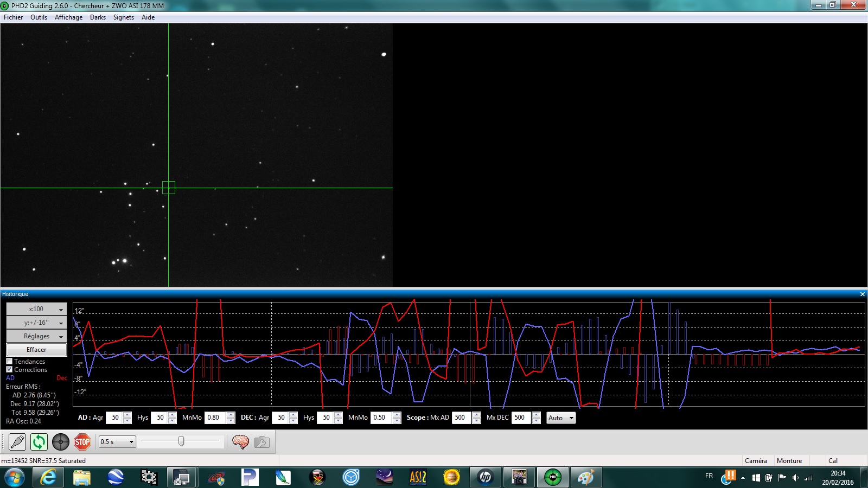The image size is (868, 488).
Task: Open the x:100 scale dropdown
Action: [x=36, y=309]
